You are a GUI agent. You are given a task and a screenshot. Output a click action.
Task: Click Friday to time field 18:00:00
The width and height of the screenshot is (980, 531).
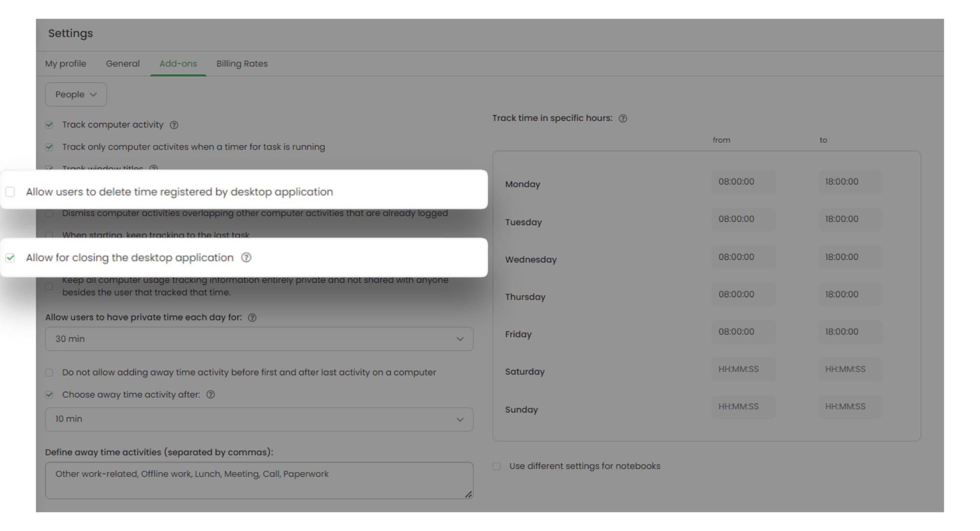849,332
